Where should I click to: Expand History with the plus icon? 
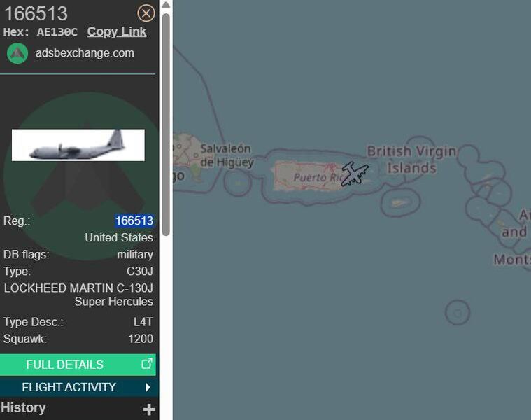point(149,409)
